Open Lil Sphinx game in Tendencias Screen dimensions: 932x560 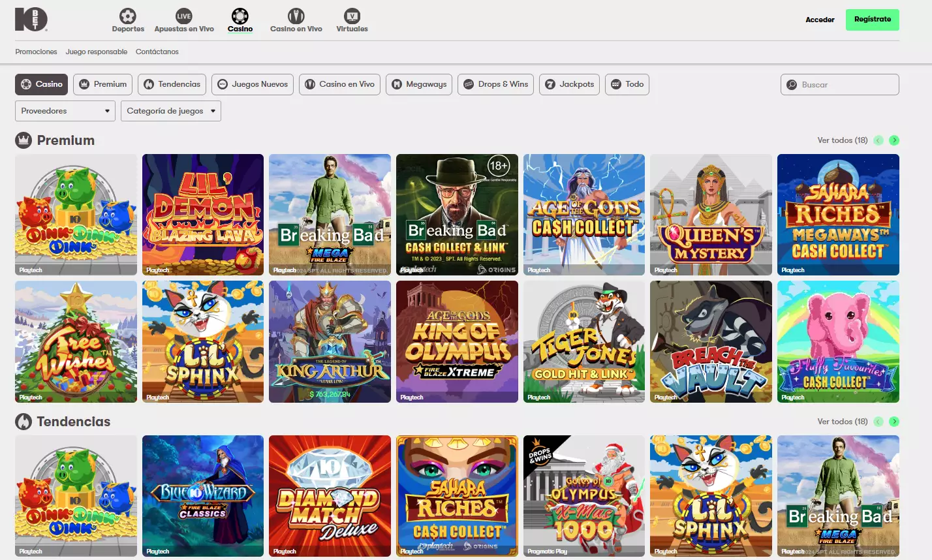coord(711,496)
